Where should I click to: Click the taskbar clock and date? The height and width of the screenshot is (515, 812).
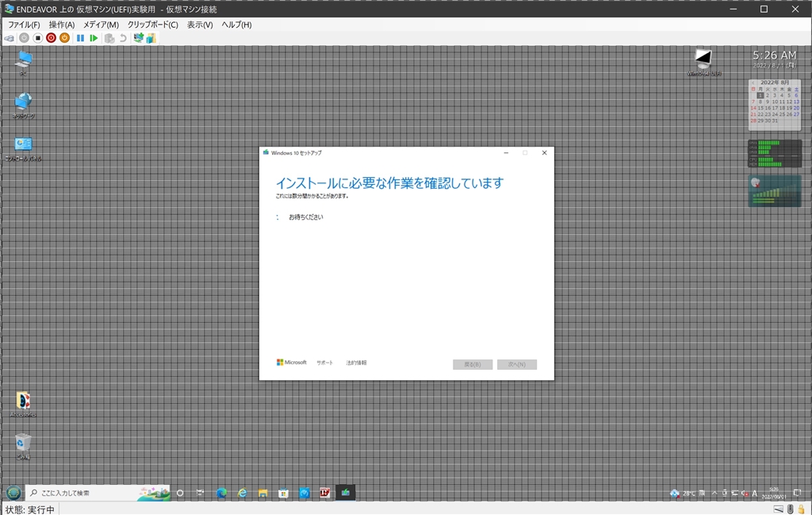point(774,493)
